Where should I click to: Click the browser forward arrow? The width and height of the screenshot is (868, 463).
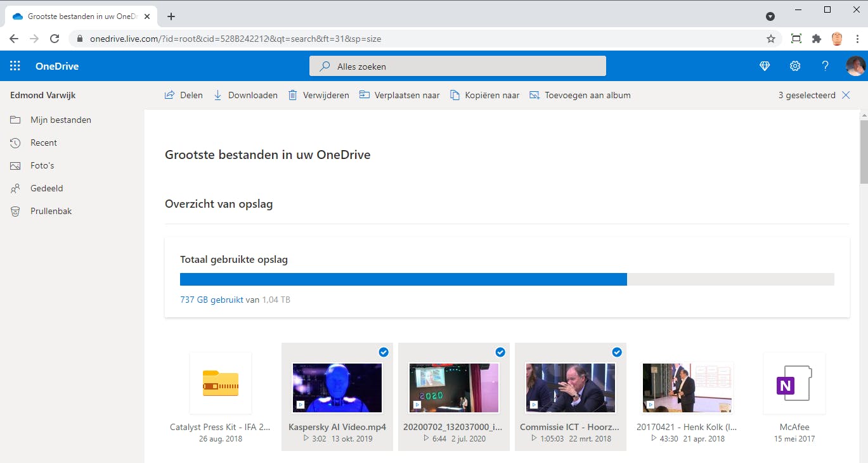point(34,39)
